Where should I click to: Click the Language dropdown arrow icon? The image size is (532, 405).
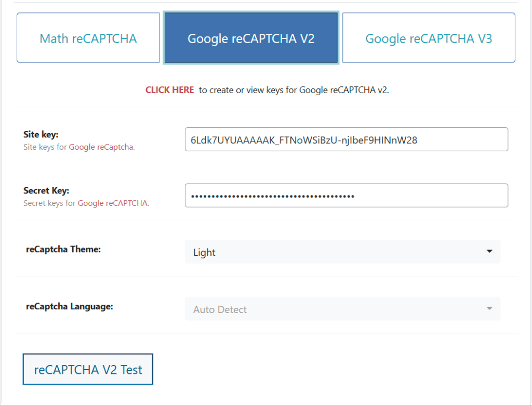tap(489, 308)
